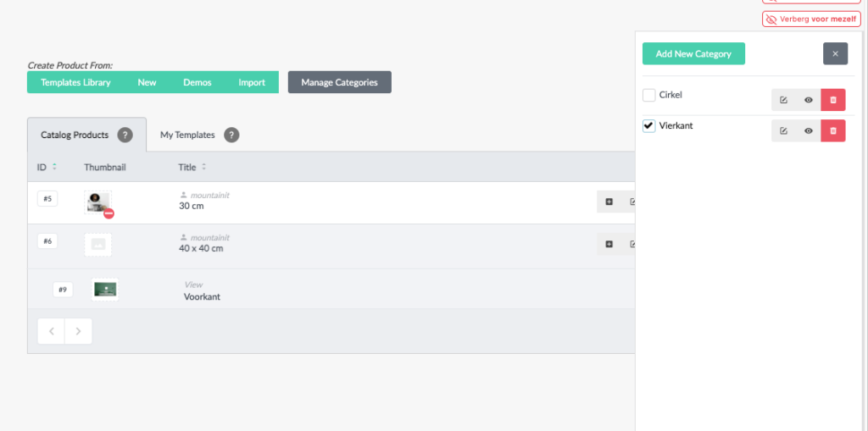
Task: Open the 30 cm product title
Action: point(192,206)
